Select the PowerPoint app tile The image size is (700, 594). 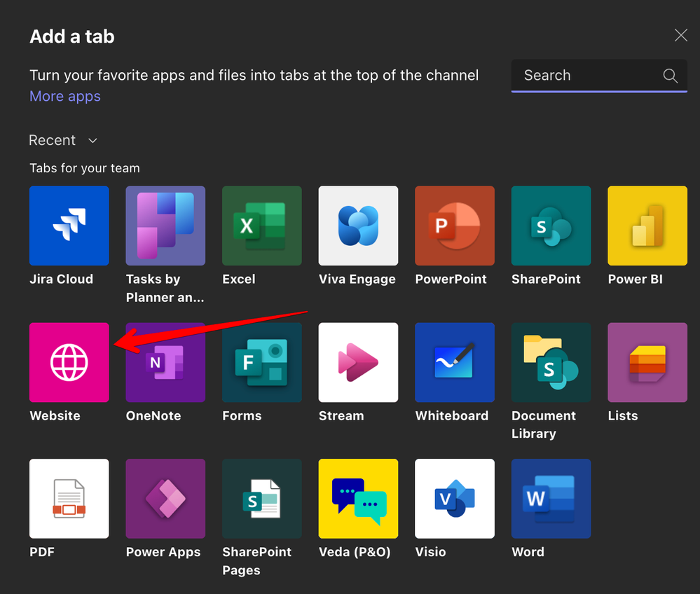click(x=455, y=226)
